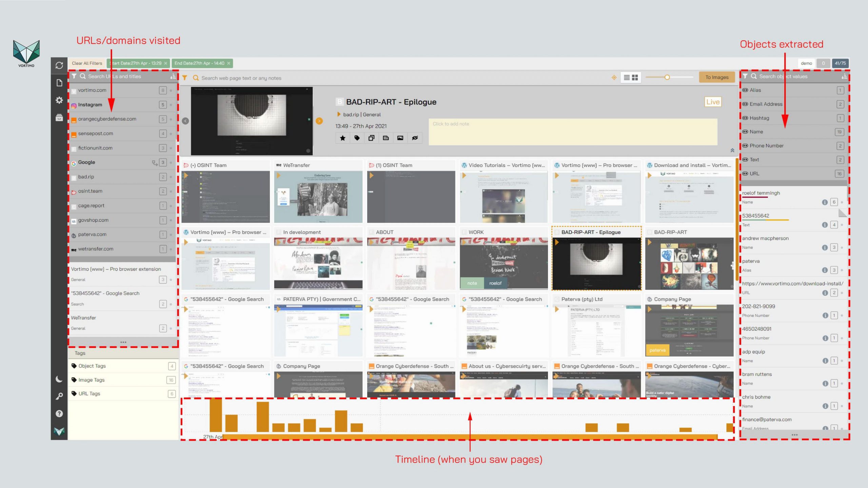The width and height of the screenshot is (868, 488).
Task: Expand the Google domain entry
Action: pos(123,162)
